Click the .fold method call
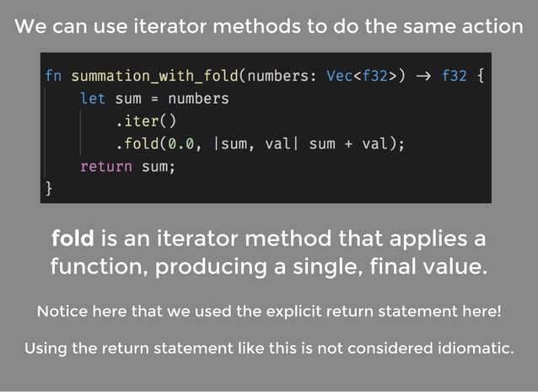This screenshot has width=538, height=392. [138, 143]
